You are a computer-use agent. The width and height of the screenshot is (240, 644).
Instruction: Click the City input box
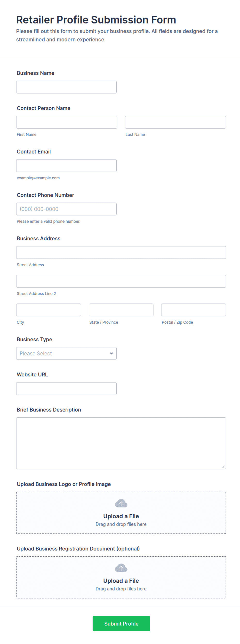tap(49, 310)
